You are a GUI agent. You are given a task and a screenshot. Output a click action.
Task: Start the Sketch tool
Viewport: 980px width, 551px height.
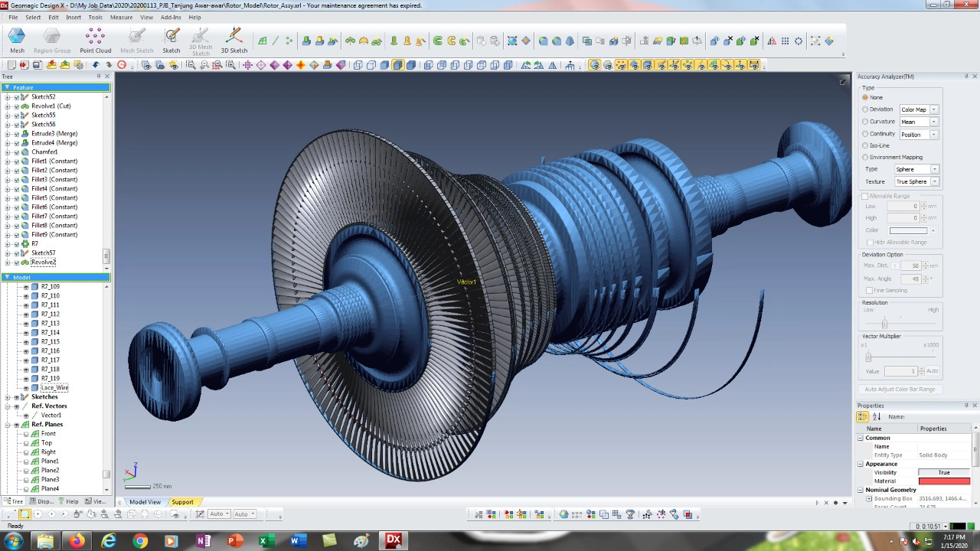(x=171, y=41)
